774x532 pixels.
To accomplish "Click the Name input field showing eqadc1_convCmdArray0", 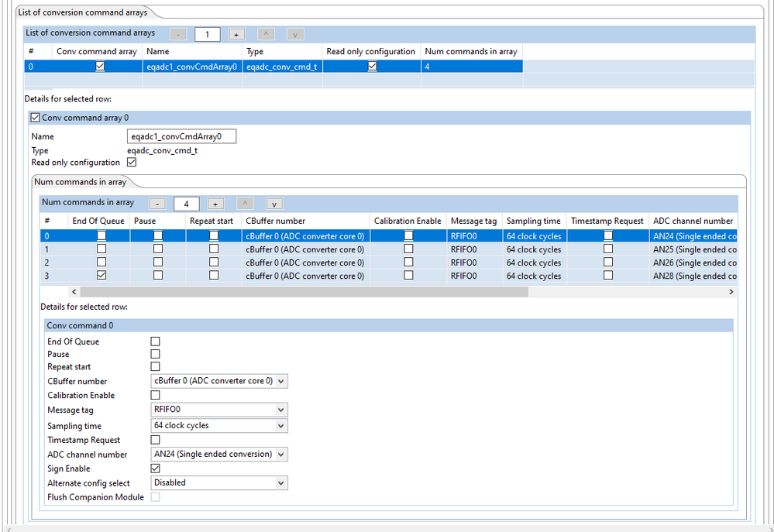I will pos(181,136).
